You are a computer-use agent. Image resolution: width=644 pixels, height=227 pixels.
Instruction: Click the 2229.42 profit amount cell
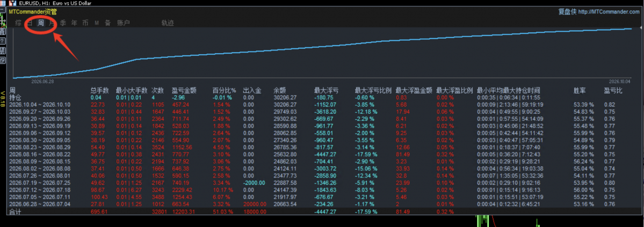point(182,190)
